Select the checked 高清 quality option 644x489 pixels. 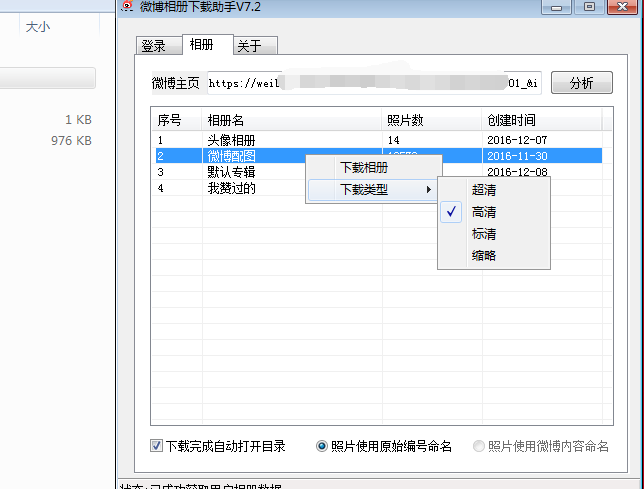pyautogui.click(x=484, y=212)
